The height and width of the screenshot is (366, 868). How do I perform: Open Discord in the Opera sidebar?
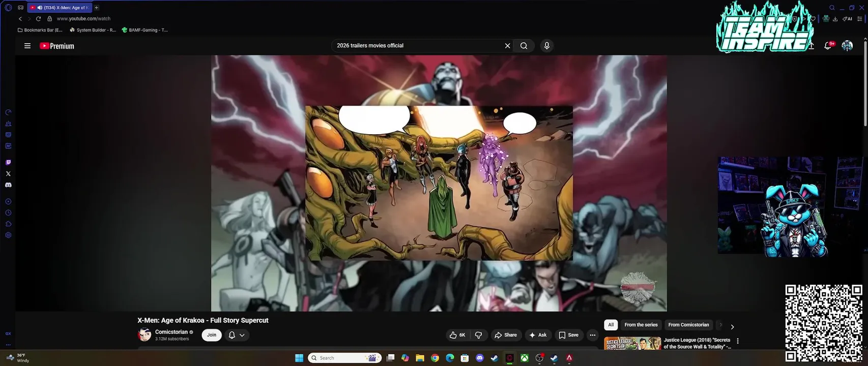tap(8, 185)
